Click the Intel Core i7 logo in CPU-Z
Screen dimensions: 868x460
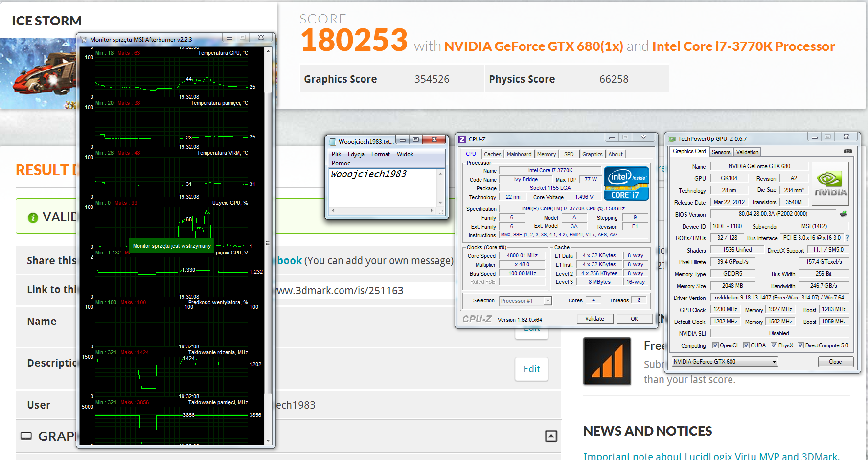coord(626,183)
